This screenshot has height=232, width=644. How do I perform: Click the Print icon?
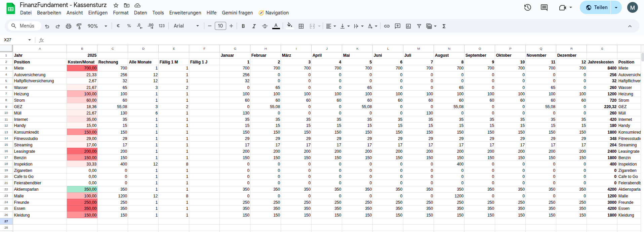(69, 26)
